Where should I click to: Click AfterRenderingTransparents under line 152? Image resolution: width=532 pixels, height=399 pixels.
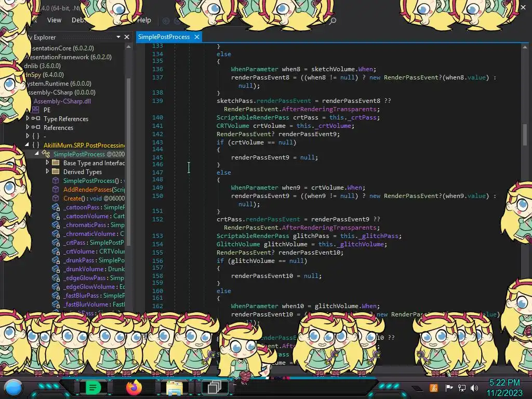tap(329, 228)
